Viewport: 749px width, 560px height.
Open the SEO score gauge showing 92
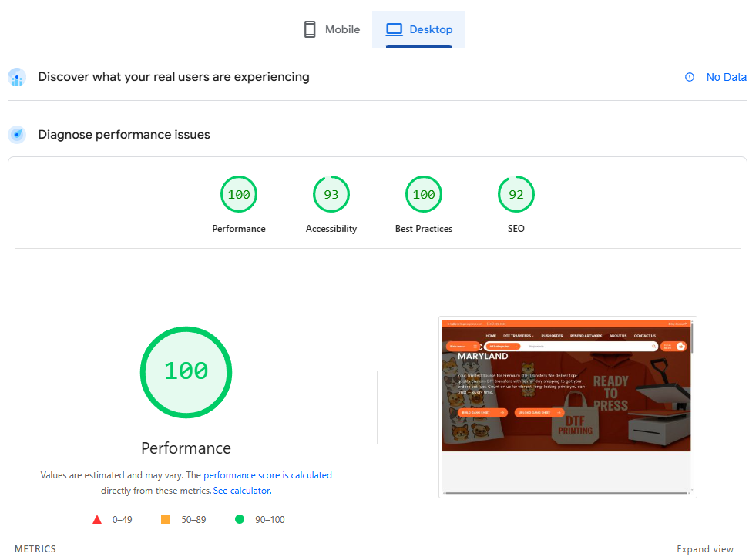pos(516,195)
